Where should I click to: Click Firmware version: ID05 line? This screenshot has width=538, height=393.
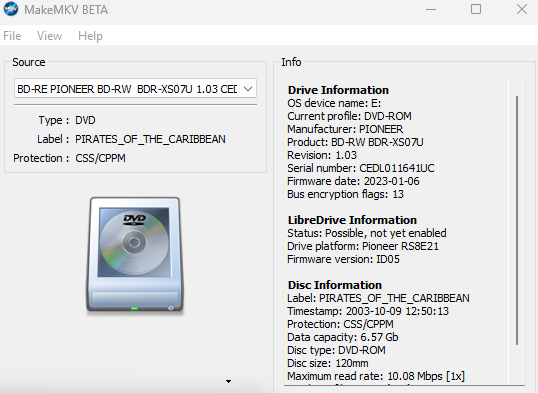coord(343,259)
